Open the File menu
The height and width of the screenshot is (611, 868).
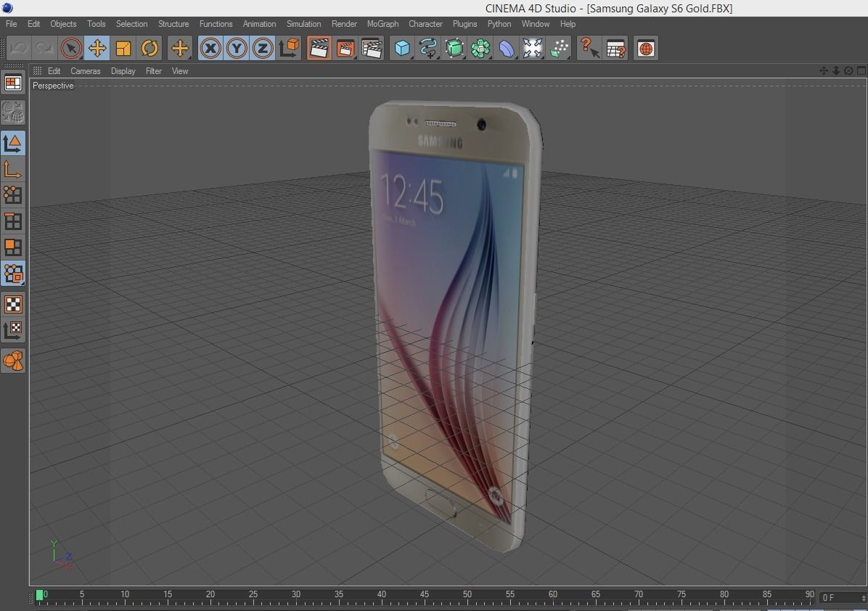(x=11, y=24)
